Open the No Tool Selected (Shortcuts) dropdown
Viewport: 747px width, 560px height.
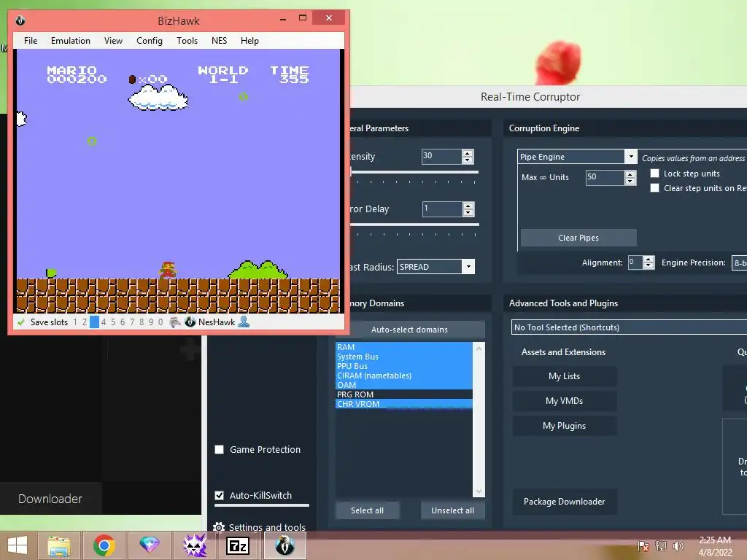coord(629,327)
